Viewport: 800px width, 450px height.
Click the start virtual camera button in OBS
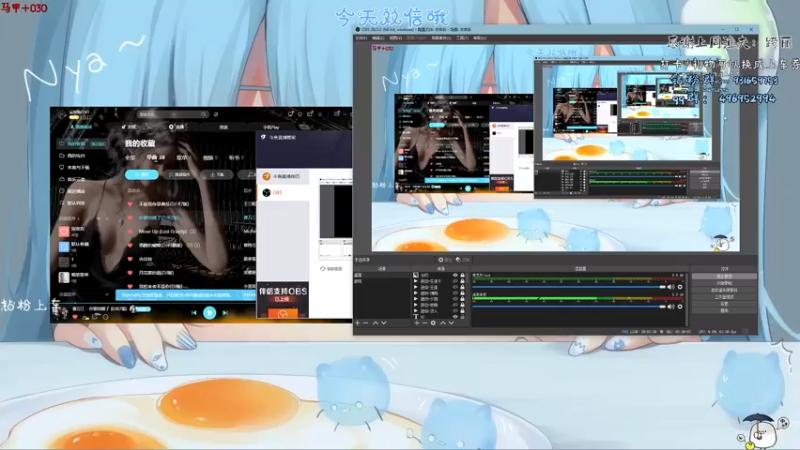point(724,290)
